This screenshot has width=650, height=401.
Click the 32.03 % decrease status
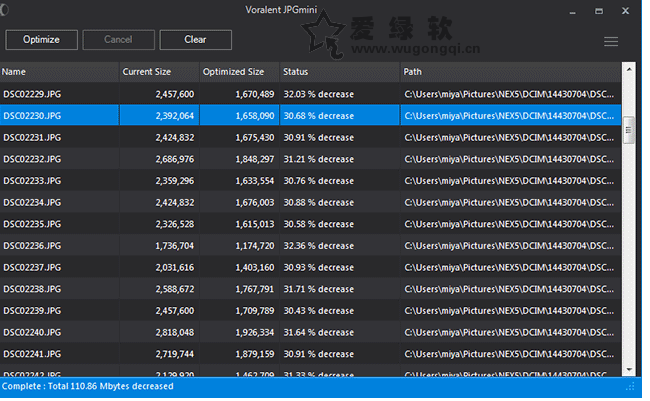click(x=319, y=94)
